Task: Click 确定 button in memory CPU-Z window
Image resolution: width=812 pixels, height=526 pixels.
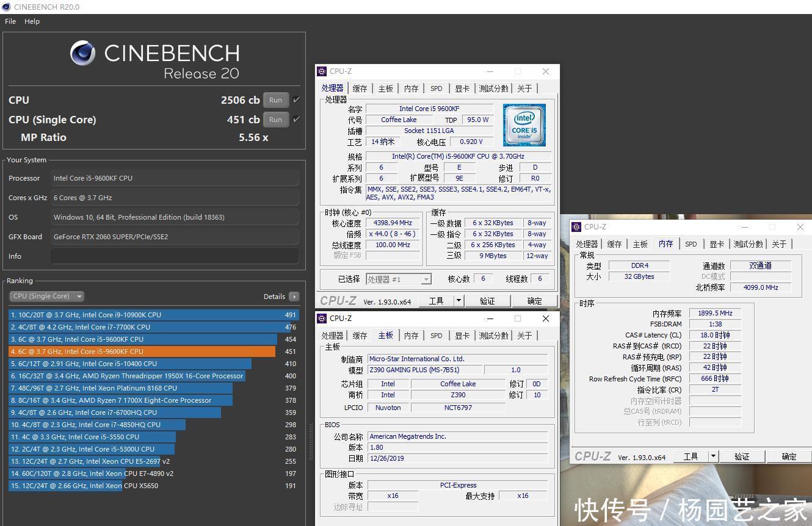Action: coord(789,456)
